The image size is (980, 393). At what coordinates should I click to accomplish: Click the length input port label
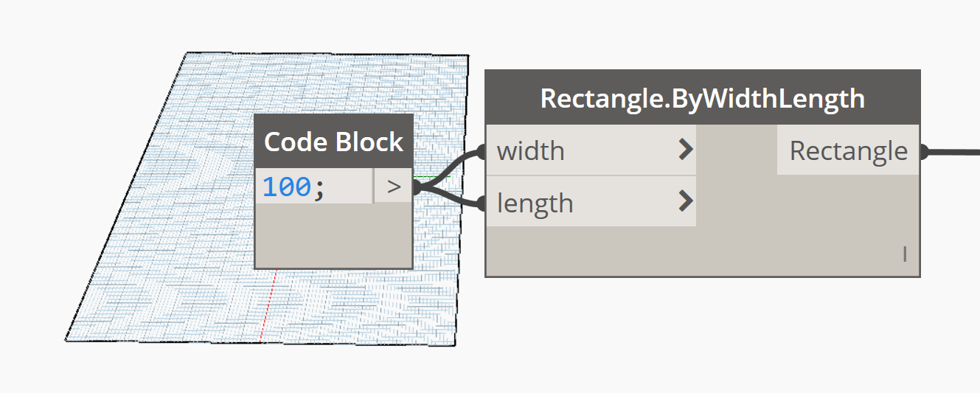(535, 203)
